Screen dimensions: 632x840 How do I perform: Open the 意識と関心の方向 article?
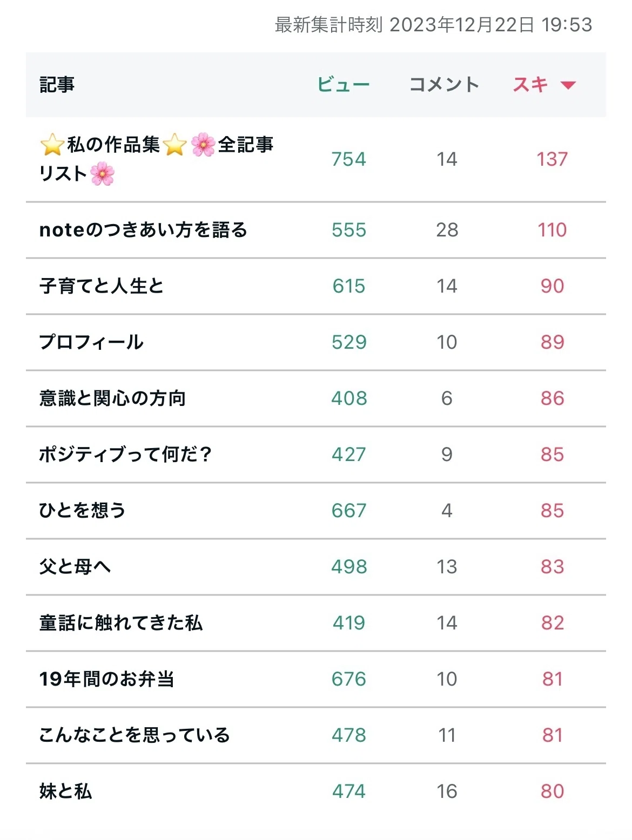[112, 398]
